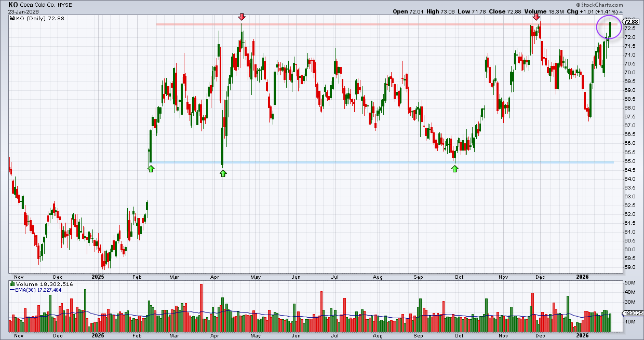Click the candlestick icon beside KO (Daily)

tap(11, 18)
